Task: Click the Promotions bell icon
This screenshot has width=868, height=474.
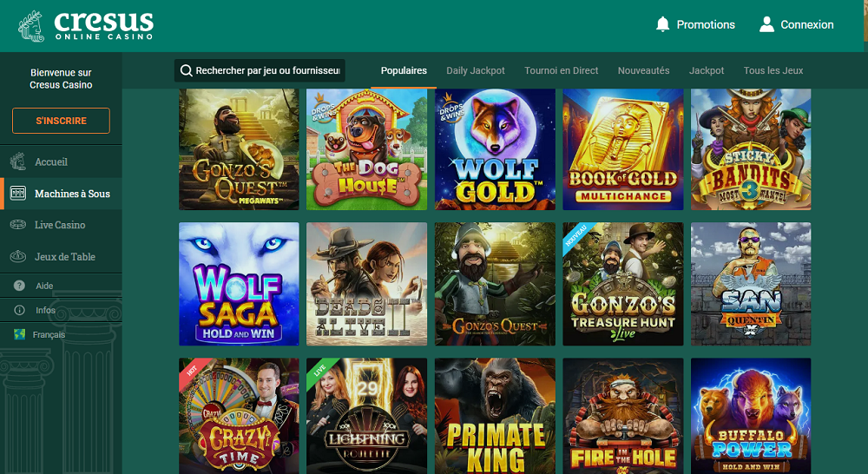Action: click(662, 24)
